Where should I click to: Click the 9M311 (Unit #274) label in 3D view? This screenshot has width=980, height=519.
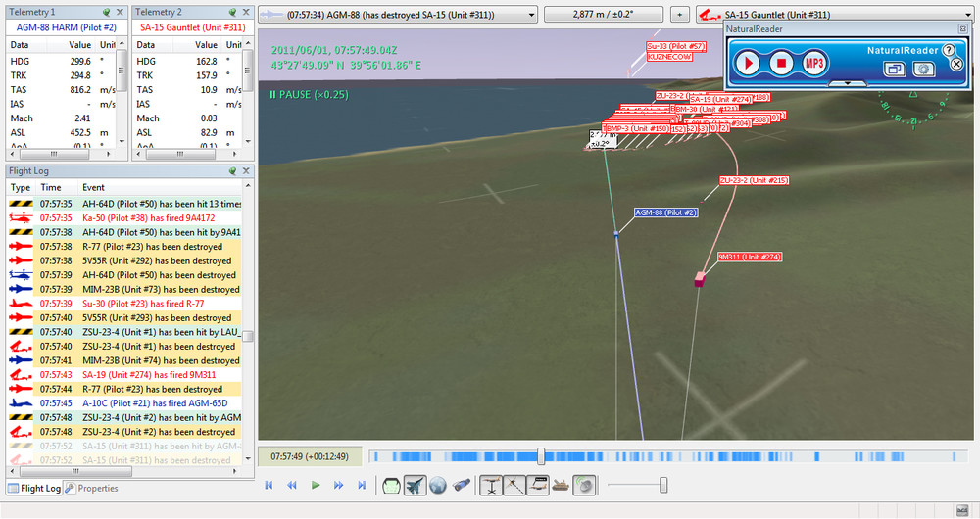[750, 257]
